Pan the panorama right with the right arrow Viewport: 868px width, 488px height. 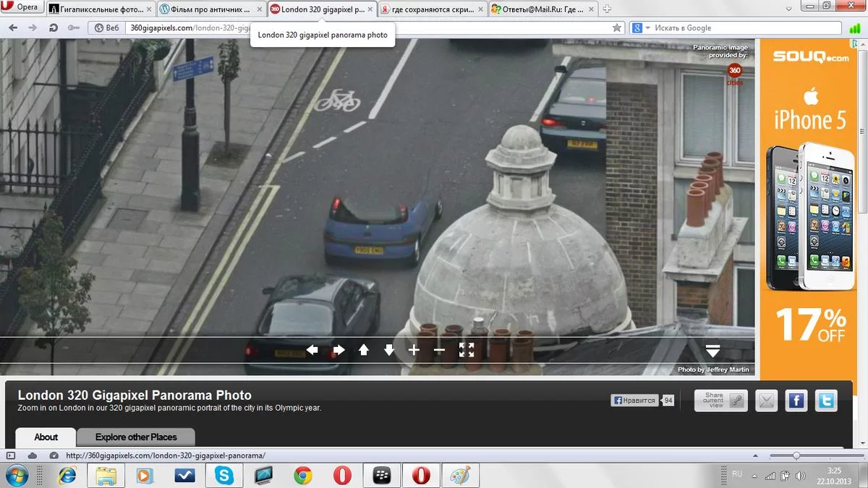(x=339, y=350)
